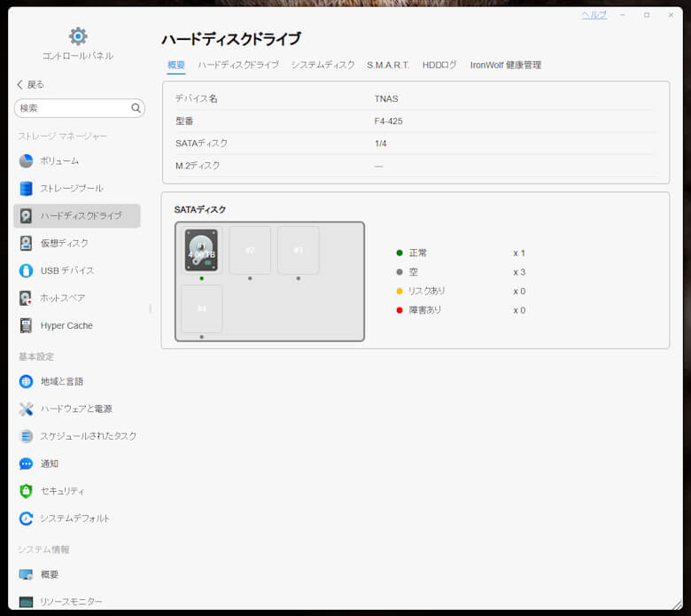Open Notifications (通知) chat icon

coord(26,464)
